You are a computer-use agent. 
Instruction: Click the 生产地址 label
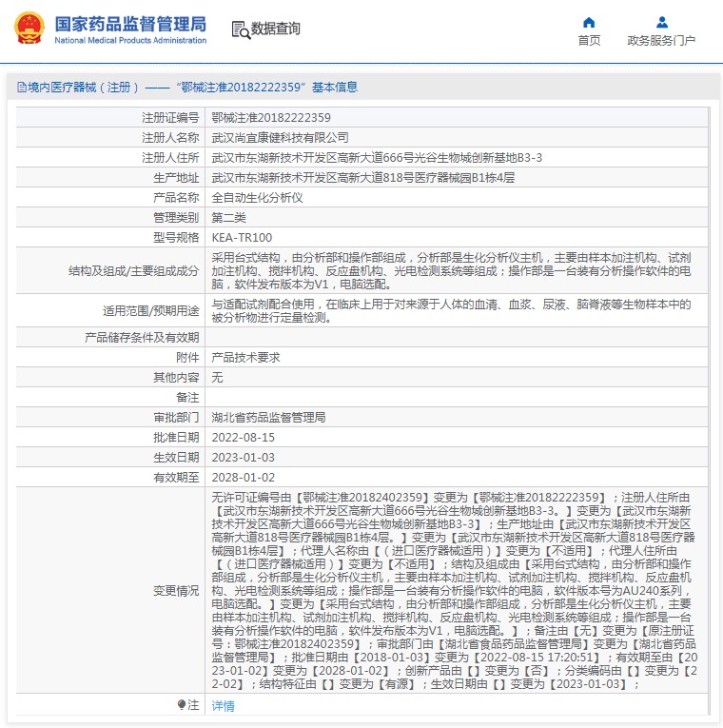(x=176, y=177)
